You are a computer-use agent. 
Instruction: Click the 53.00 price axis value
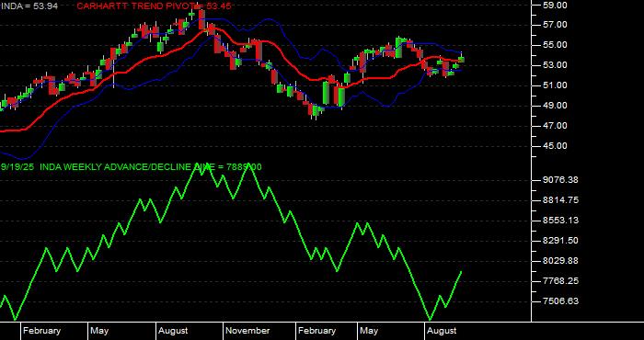click(x=555, y=65)
